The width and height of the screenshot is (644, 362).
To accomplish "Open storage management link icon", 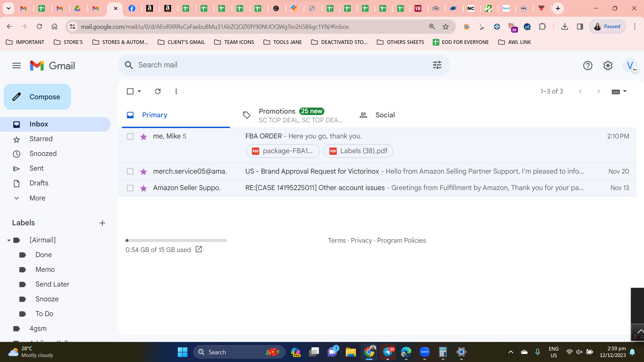I will click(199, 249).
